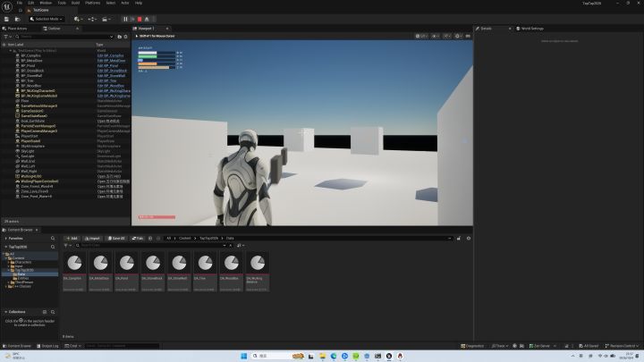Click the Import button in Content Browser
This screenshot has height=362, width=644.
coord(92,238)
